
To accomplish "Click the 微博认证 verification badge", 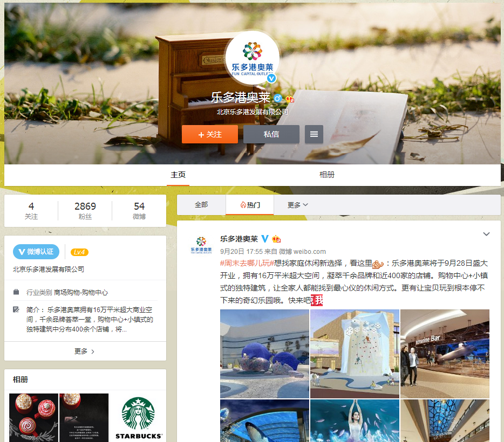I will click(36, 252).
